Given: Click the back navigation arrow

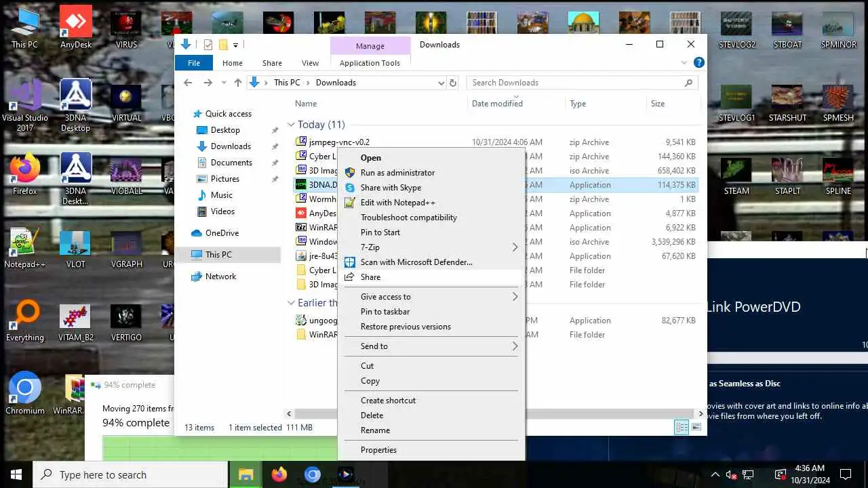Looking at the screenshot, I should pyautogui.click(x=188, y=83).
